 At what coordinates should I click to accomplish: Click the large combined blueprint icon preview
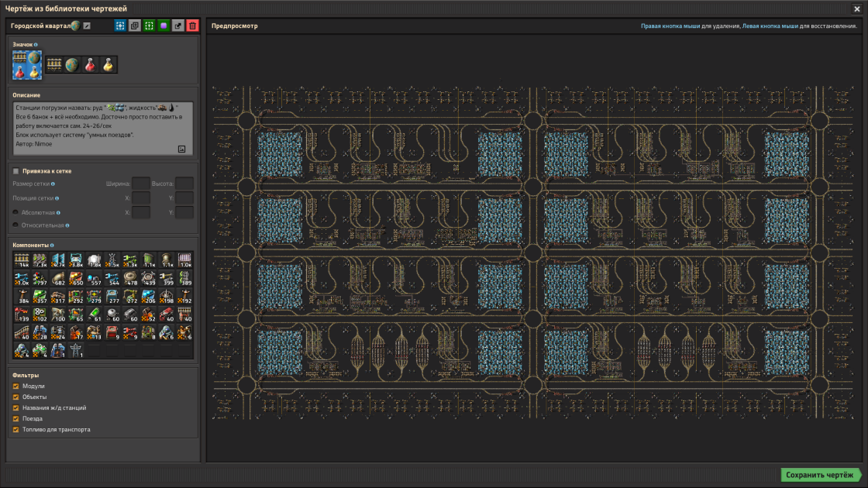[x=27, y=65]
